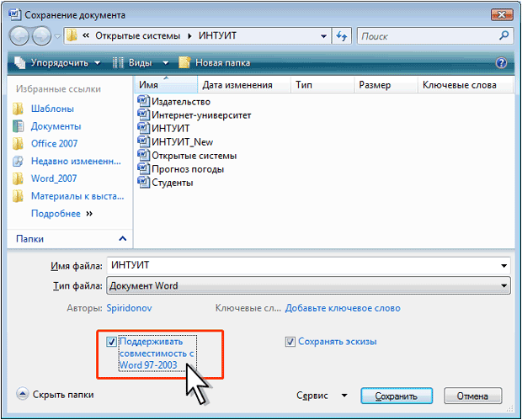522x420 pixels.
Task: Click the Студенты file name
Action: pos(173,183)
